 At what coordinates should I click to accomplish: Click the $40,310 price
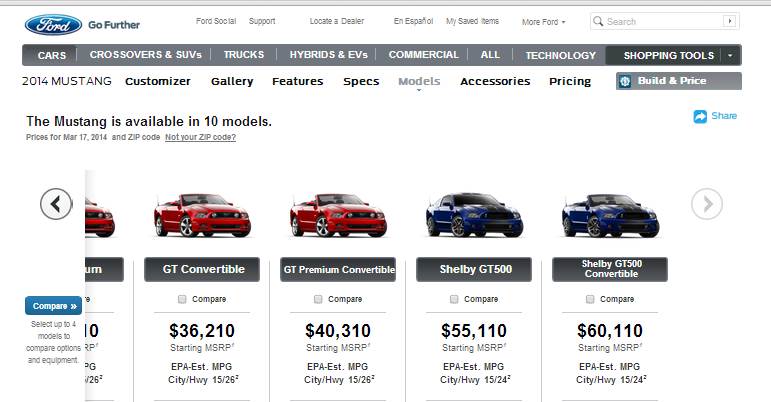pyautogui.click(x=338, y=331)
